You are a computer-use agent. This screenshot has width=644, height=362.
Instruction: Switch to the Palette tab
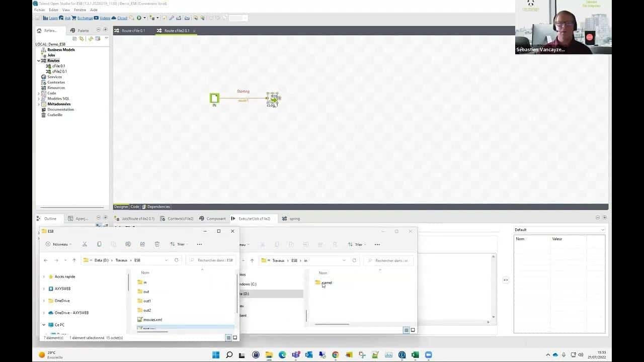point(80,31)
